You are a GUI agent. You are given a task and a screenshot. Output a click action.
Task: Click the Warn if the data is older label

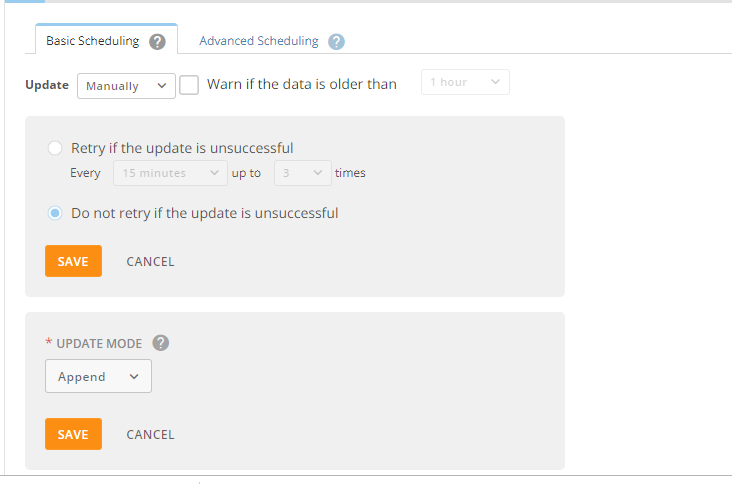(x=302, y=84)
